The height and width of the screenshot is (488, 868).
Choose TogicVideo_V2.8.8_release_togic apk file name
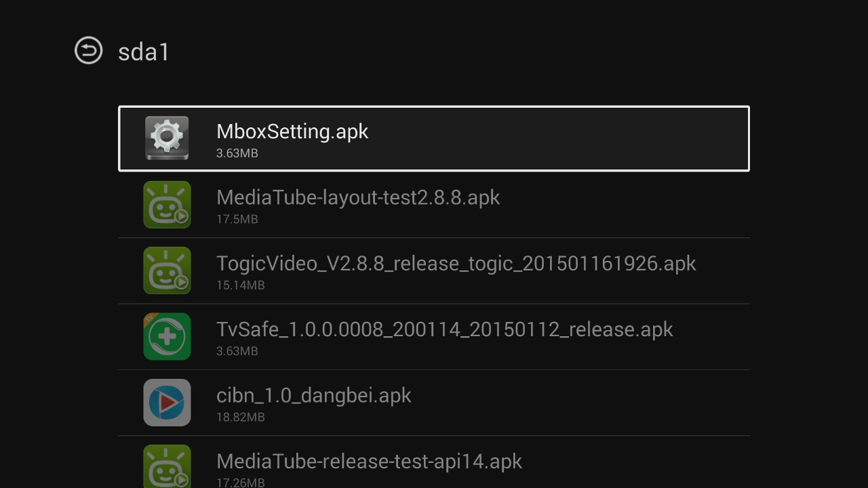click(456, 263)
